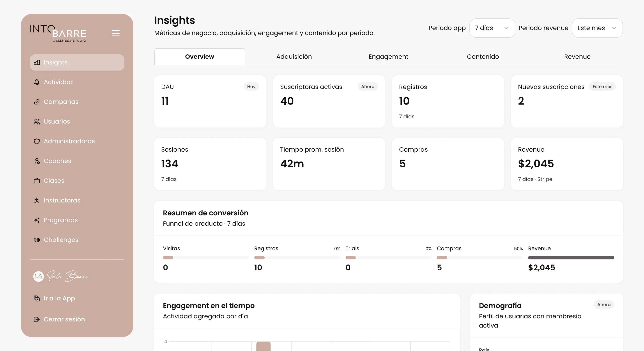Click the shield icon for Administradoras
Screen dimensions: 644x351
pos(37,141)
